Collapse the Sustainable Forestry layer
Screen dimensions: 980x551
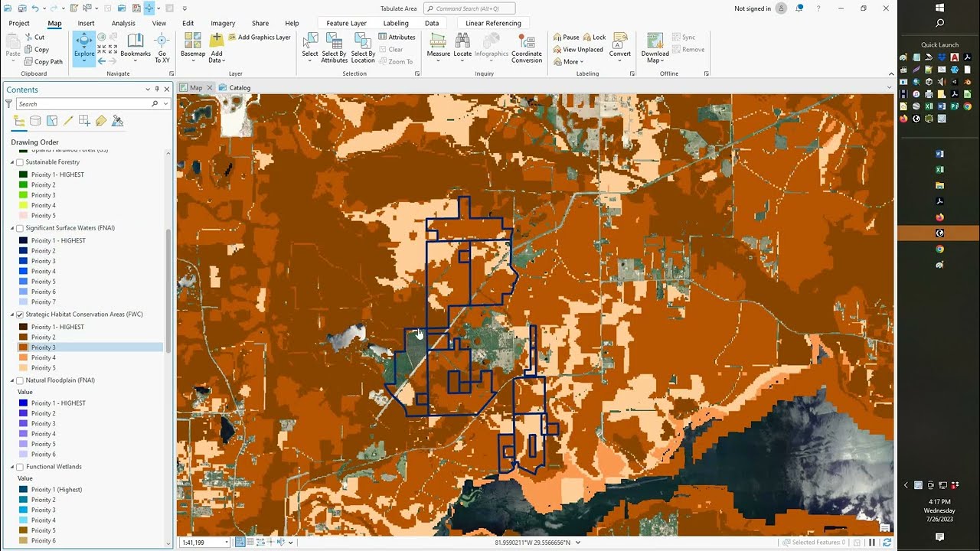[12, 162]
